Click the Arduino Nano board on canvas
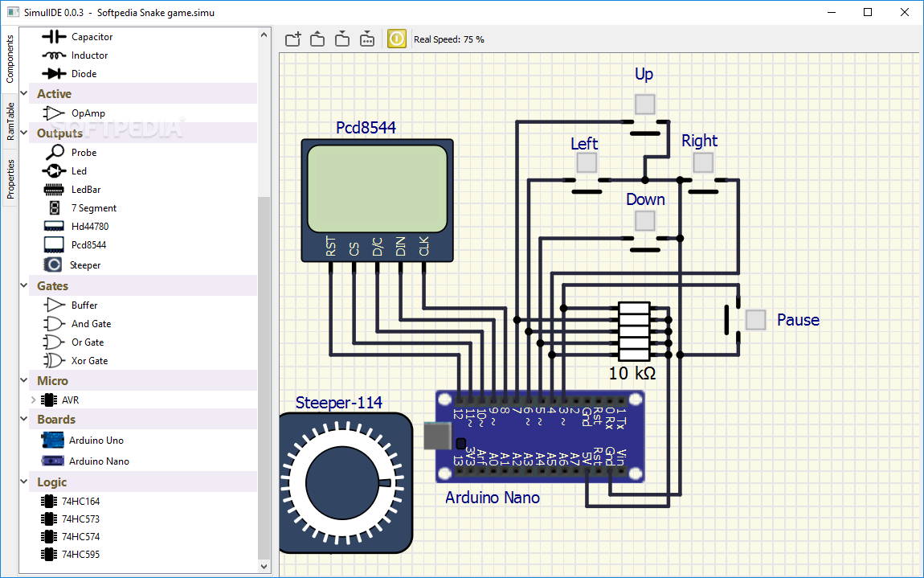The height and width of the screenshot is (578, 924). coord(540,437)
